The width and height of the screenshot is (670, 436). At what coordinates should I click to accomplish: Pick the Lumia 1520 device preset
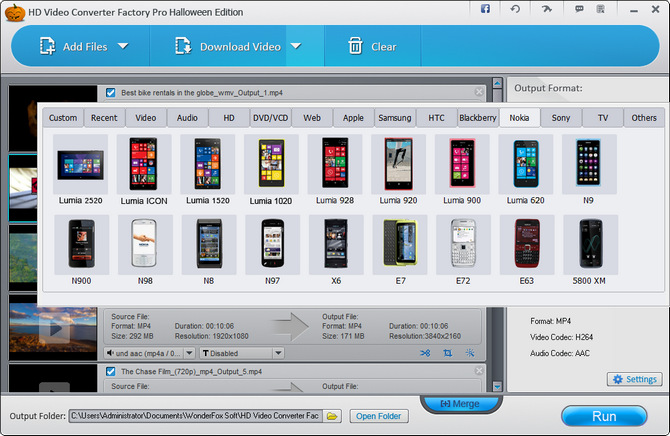pos(208,170)
